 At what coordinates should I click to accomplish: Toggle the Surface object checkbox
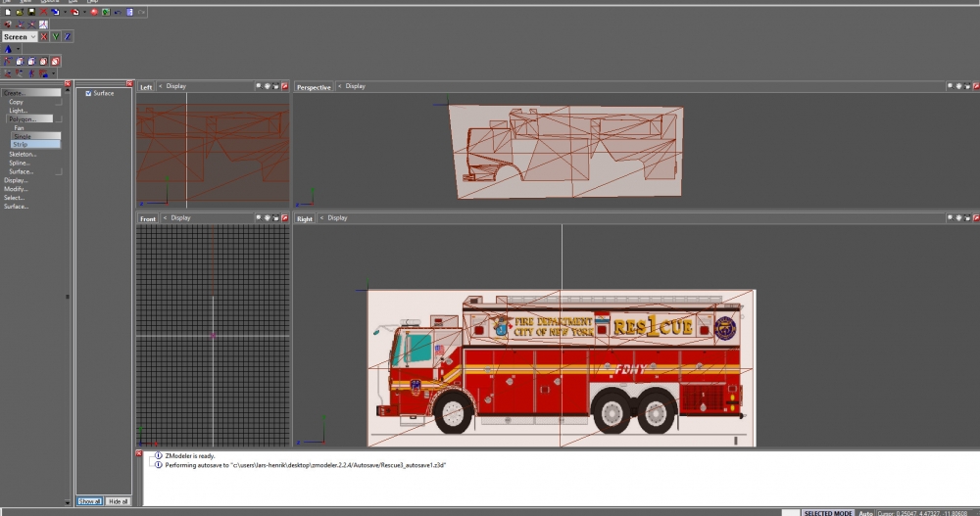pos(88,93)
